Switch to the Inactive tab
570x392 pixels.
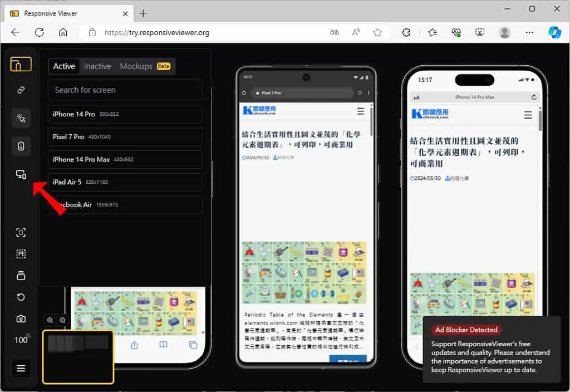pos(97,66)
